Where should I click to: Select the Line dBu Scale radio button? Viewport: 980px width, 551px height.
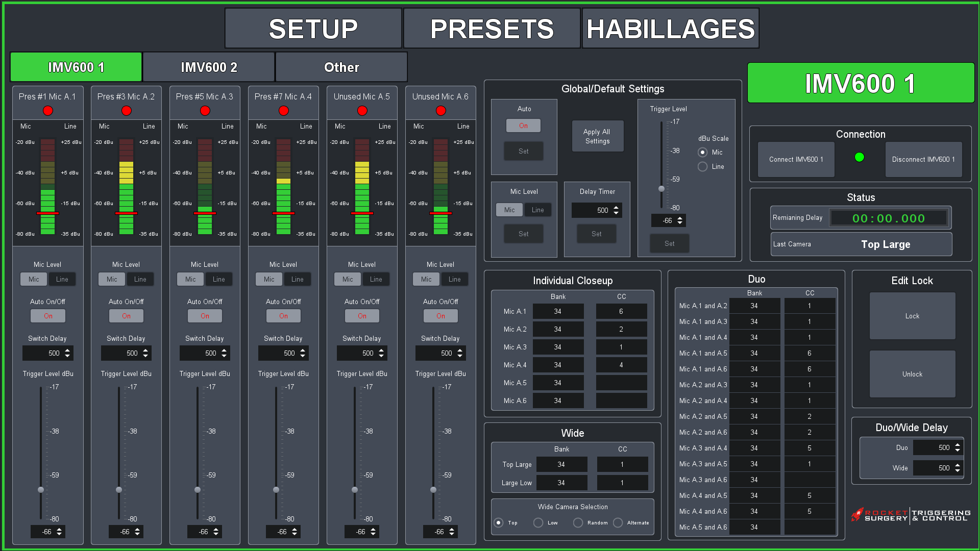[x=703, y=167]
